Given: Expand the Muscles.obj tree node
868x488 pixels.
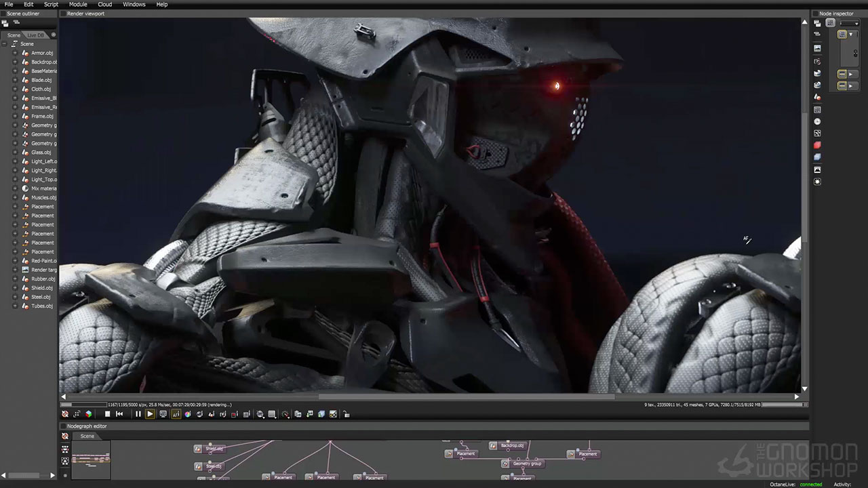Looking at the screenshot, I should tap(15, 197).
